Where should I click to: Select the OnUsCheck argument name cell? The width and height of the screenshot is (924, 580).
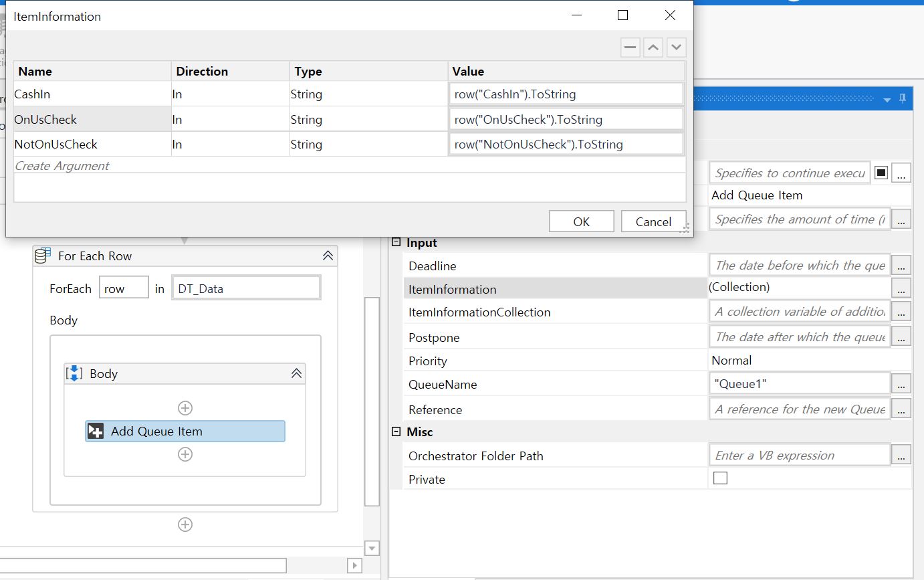click(x=92, y=120)
